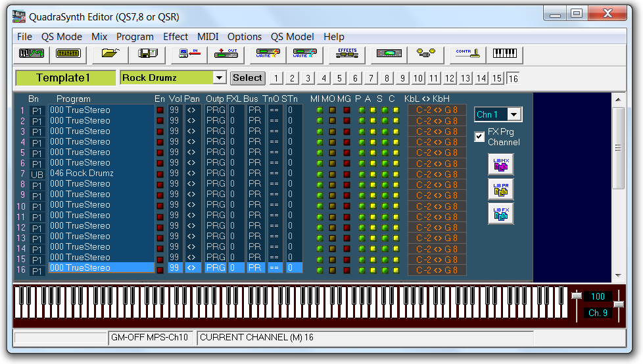Open the LIB MX library icon

click(x=500, y=164)
